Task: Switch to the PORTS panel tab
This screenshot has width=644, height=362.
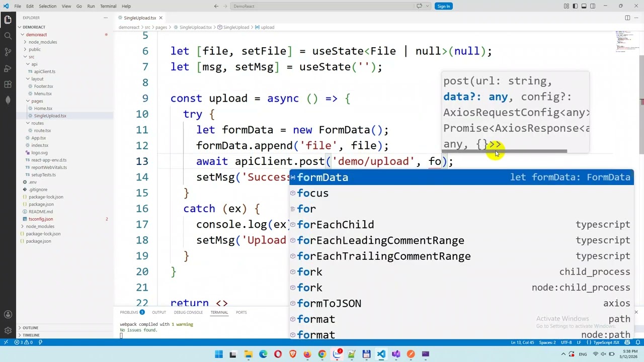Action: (242, 313)
